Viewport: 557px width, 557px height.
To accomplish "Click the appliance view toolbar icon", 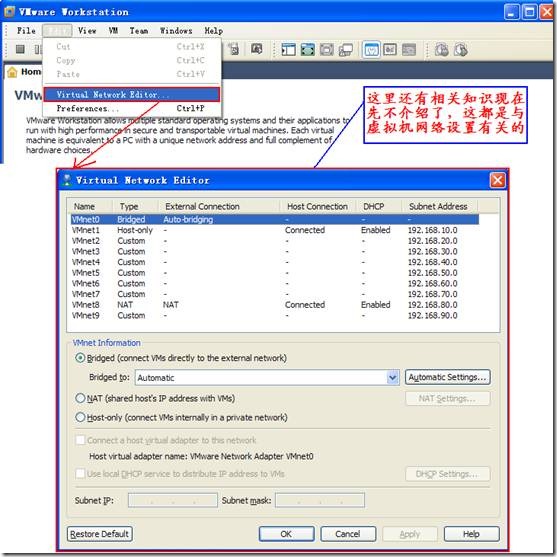I will pos(409,49).
